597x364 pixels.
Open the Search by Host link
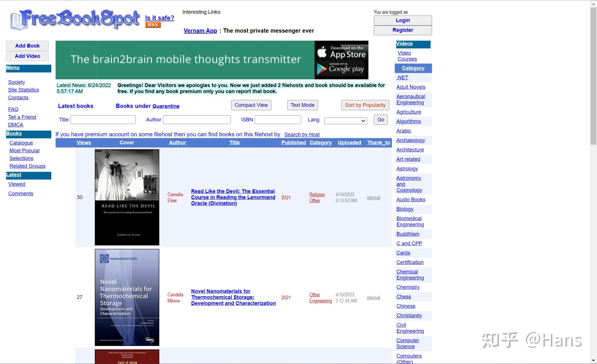click(x=302, y=135)
